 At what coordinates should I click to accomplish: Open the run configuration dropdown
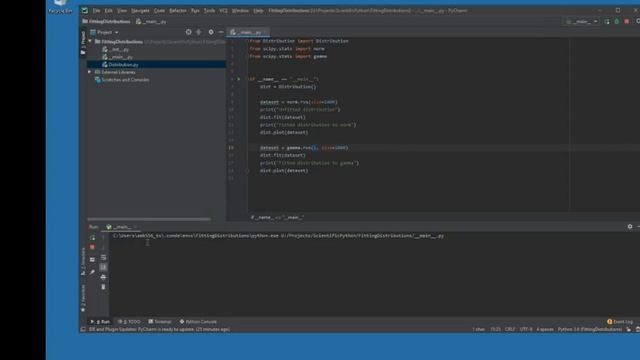[x=582, y=22]
